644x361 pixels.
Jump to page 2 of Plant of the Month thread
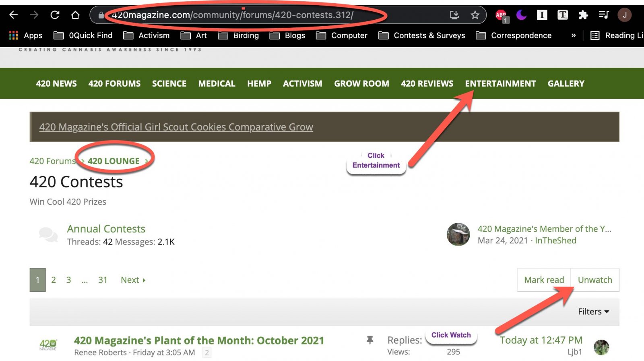(207, 353)
